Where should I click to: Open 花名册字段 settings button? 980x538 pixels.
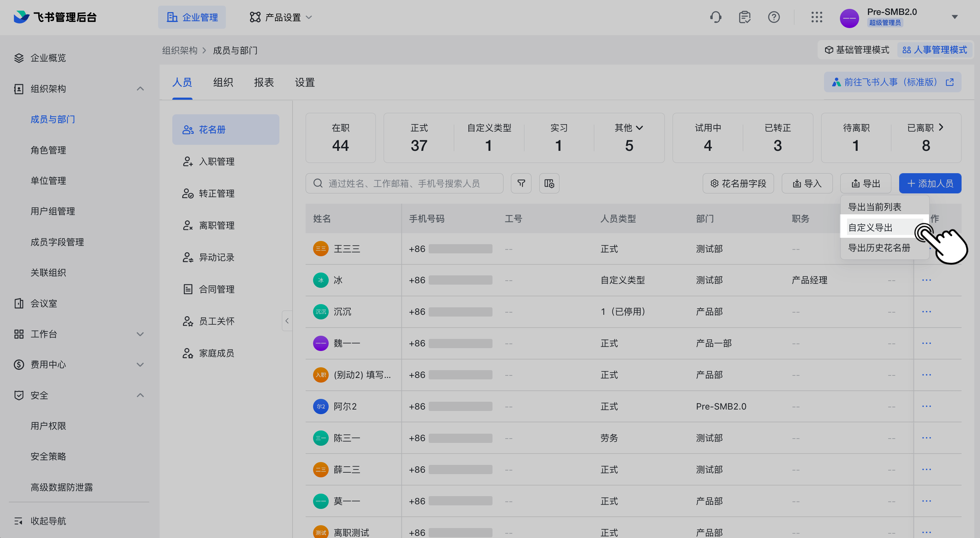(x=738, y=183)
